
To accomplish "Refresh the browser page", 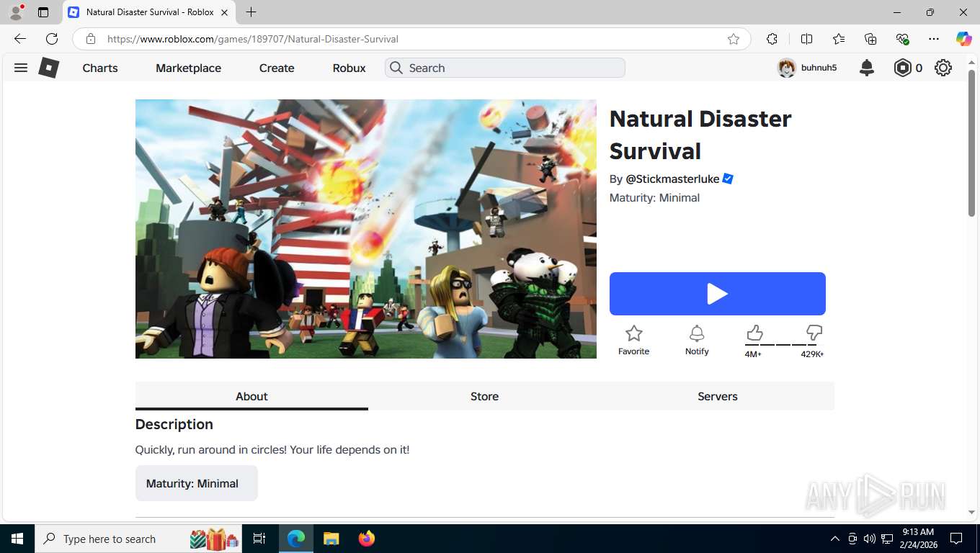I will pyautogui.click(x=52, y=39).
